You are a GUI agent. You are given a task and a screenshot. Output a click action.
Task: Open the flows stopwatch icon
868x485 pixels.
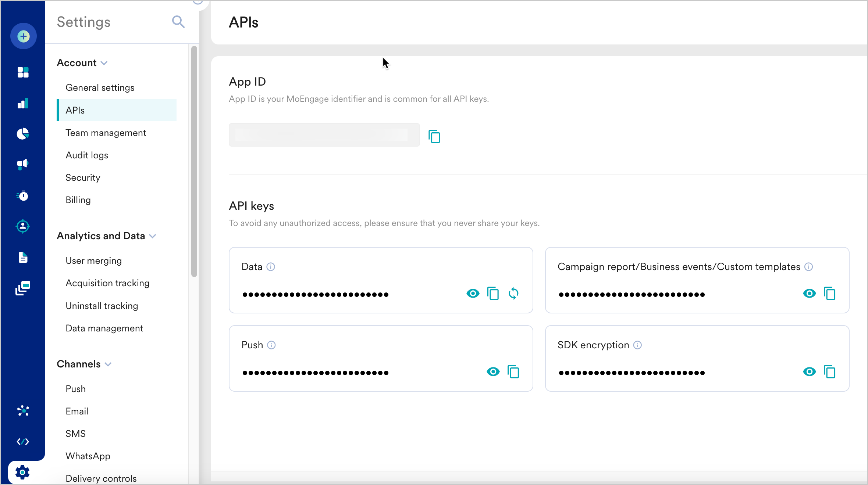coord(23,195)
